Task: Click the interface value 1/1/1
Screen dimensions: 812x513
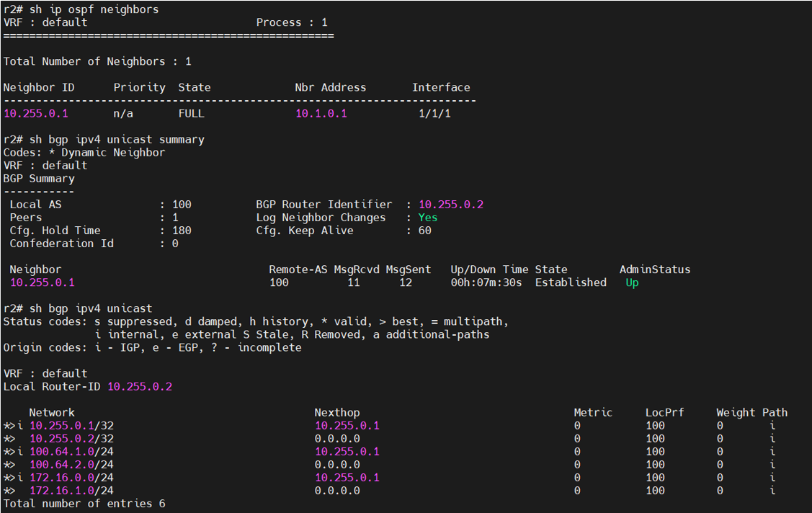Action: [x=434, y=114]
